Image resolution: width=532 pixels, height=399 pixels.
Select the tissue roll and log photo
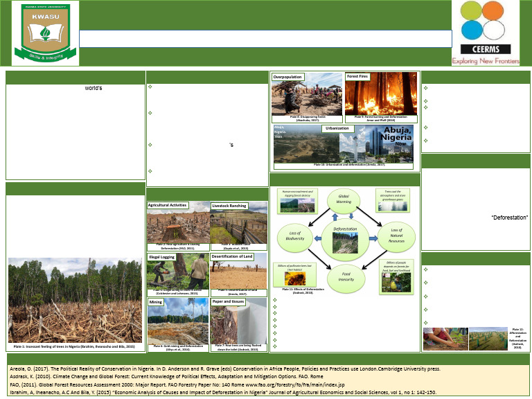238,321
